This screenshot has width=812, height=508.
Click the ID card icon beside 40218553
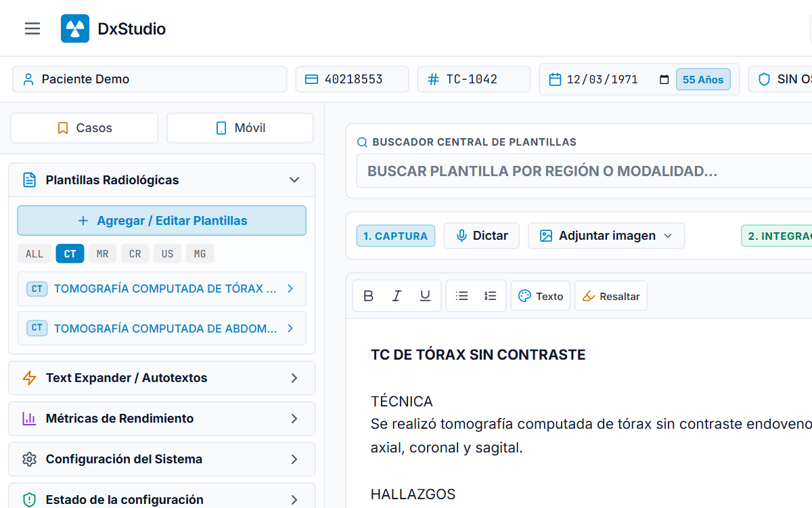coord(312,79)
